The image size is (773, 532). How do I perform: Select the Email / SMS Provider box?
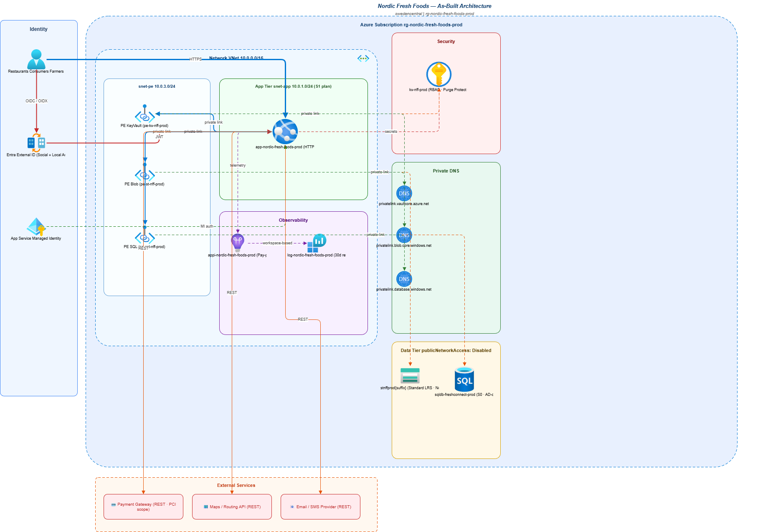coord(320,507)
